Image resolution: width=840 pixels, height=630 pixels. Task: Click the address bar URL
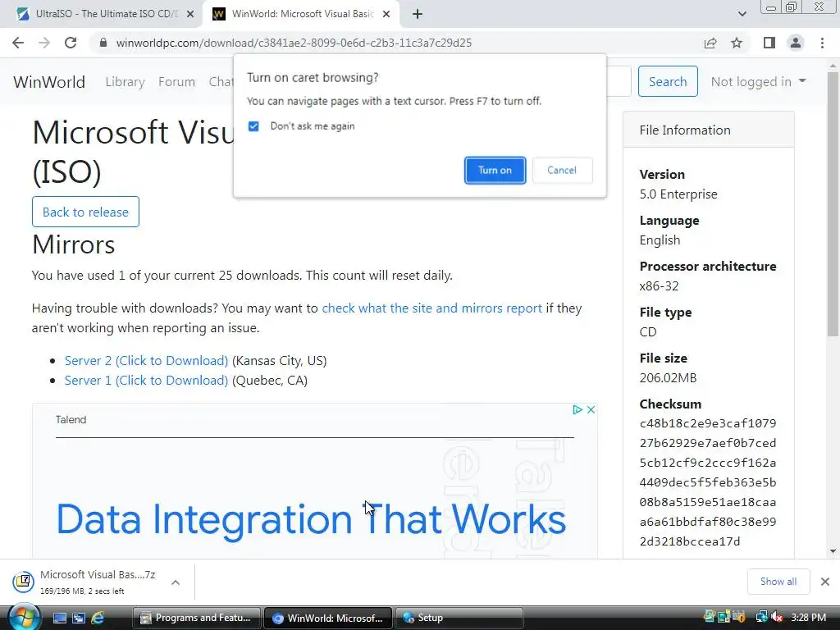point(294,43)
